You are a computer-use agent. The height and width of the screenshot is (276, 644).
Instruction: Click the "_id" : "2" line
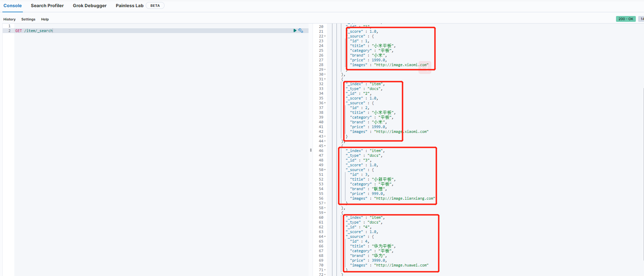point(358,93)
